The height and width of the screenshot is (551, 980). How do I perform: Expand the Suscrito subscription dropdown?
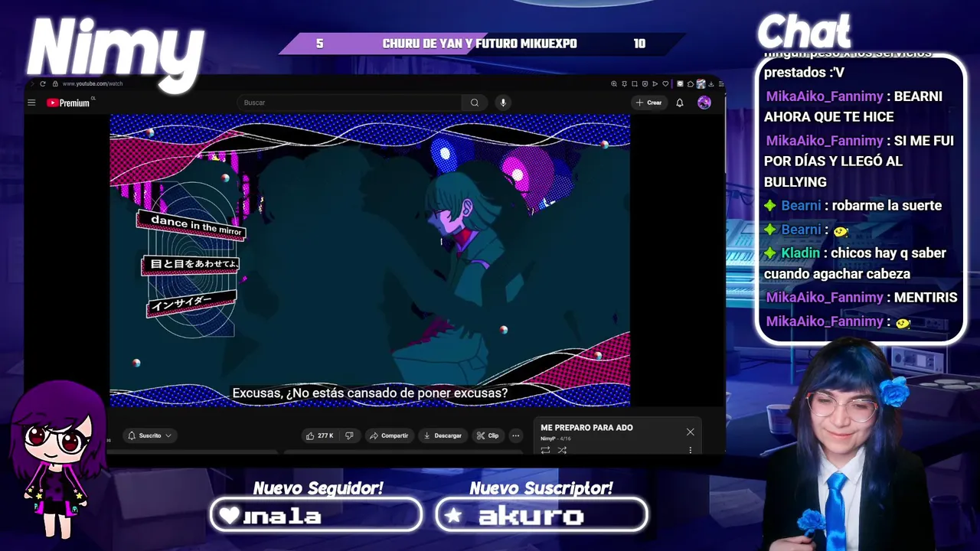[149, 435]
